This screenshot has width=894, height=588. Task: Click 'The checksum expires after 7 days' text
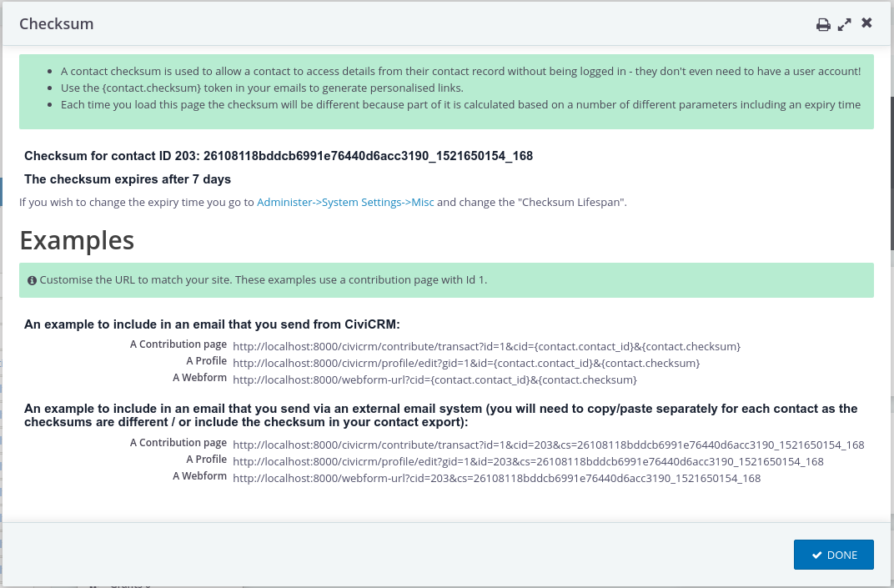pyautogui.click(x=128, y=179)
